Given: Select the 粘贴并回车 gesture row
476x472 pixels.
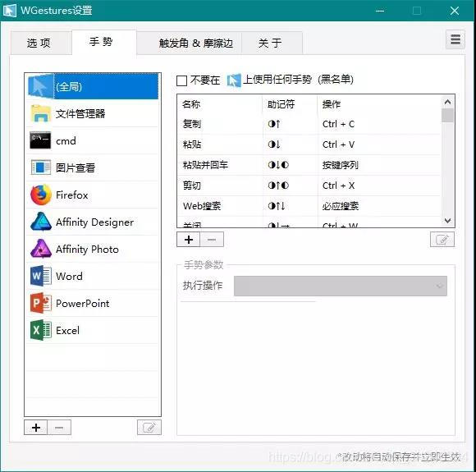Looking at the screenshot, I should (309, 165).
